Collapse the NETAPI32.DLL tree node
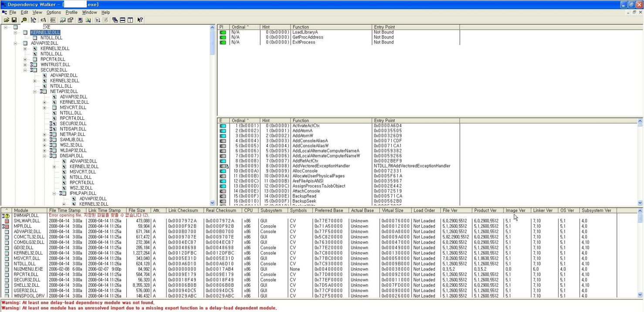Viewport: 644px width, 312px height. (x=35, y=92)
